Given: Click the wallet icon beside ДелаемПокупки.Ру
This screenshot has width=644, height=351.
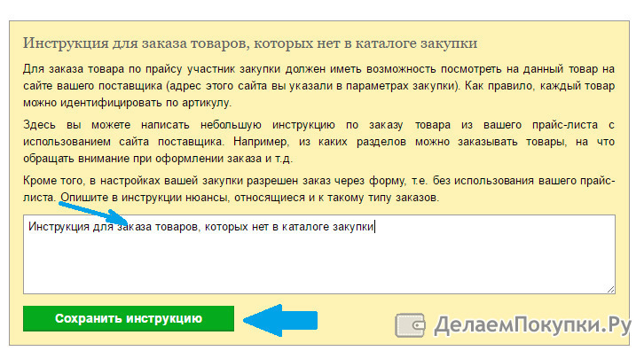Looking at the screenshot, I should (x=410, y=325).
